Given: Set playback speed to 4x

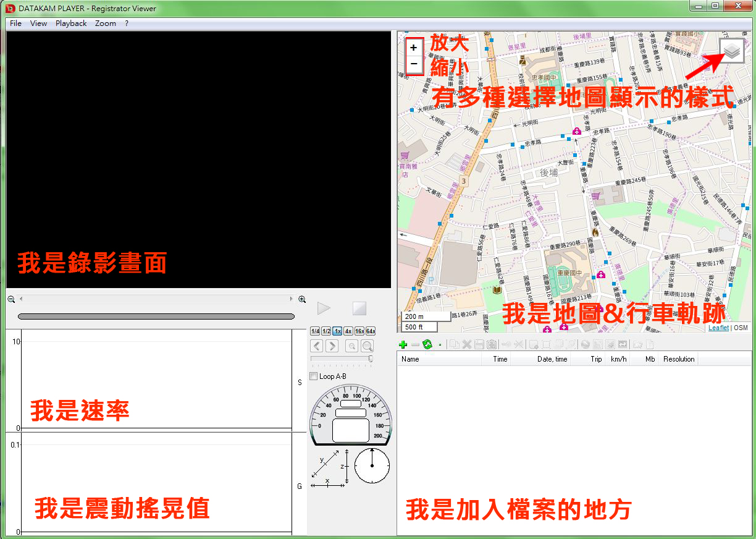Looking at the screenshot, I should (x=348, y=331).
